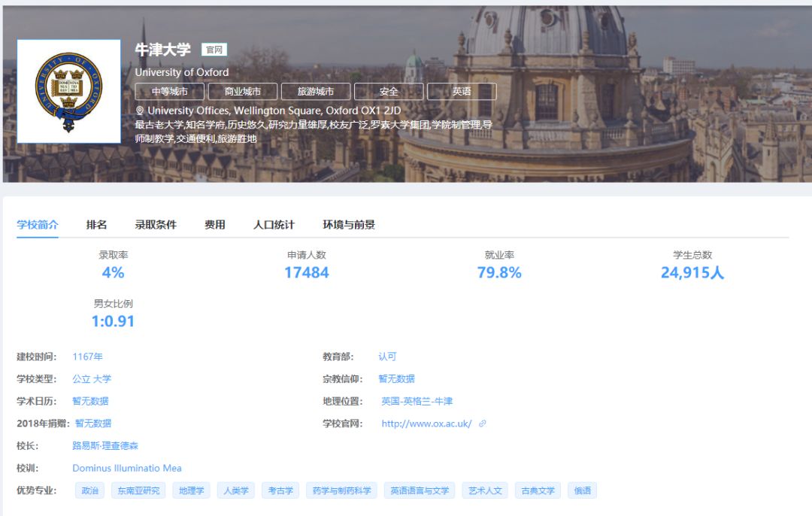Screen dimensions: 812x516
Task: Open the http://www.ox.ac.uk/ website link
Action: pyautogui.click(x=426, y=423)
